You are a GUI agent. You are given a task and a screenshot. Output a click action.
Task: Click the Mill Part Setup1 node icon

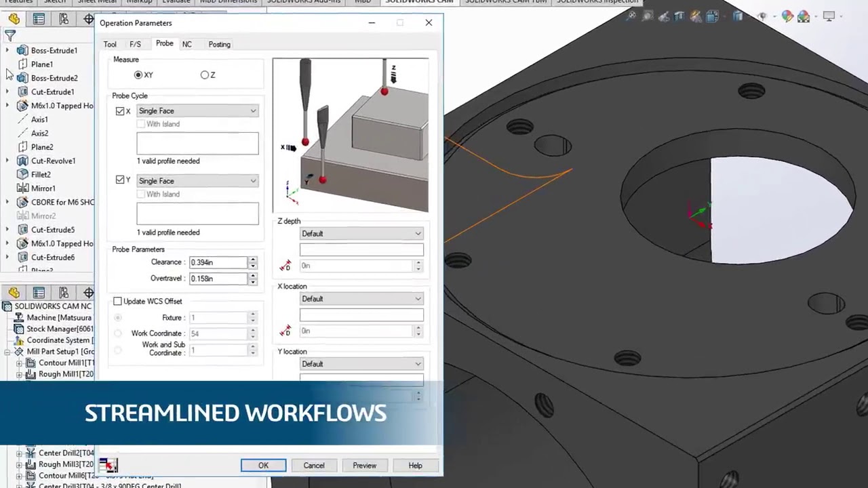click(19, 352)
